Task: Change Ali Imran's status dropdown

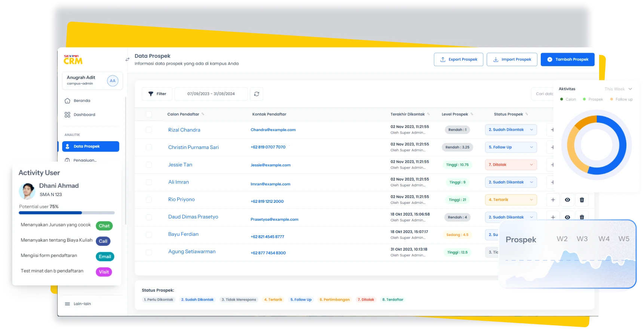Action: tap(511, 182)
